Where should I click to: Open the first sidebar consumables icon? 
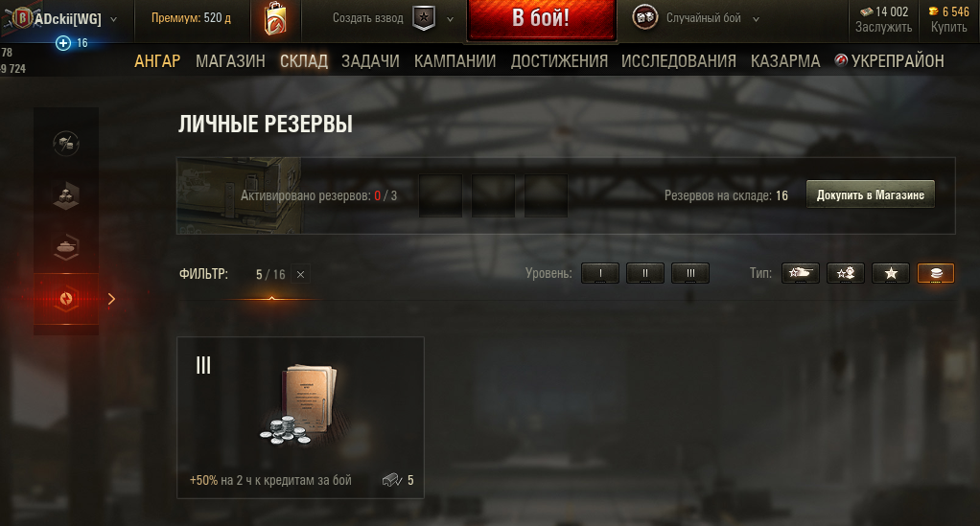pos(65,144)
